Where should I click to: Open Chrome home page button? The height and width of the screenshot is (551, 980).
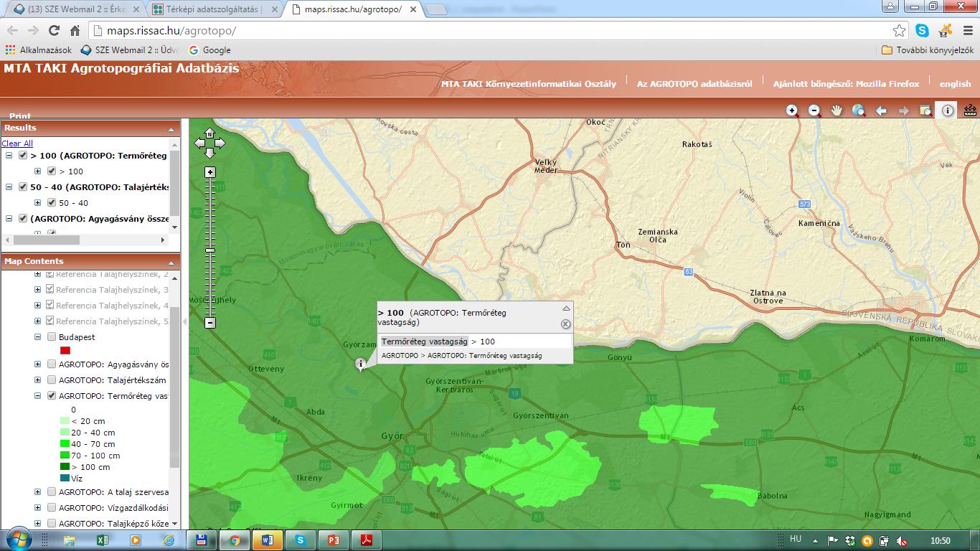(x=75, y=30)
